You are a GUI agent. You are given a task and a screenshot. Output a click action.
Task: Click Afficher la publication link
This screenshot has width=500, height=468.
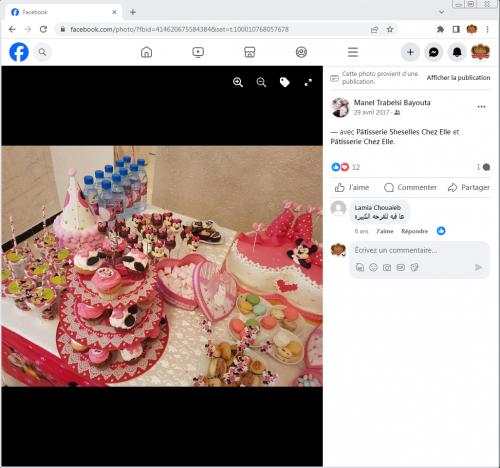[458, 77]
